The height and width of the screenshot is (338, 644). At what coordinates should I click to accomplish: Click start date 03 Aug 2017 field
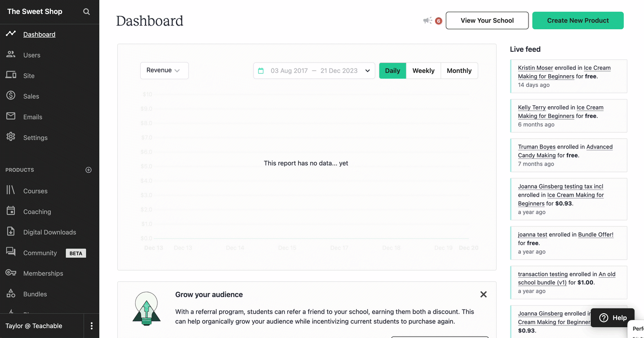[x=289, y=71]
